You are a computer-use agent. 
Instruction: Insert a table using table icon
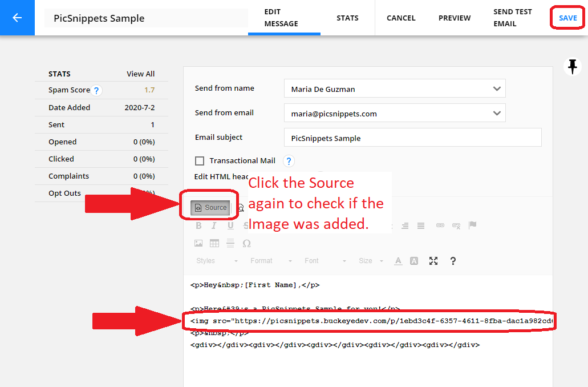[x=214, y=243]
